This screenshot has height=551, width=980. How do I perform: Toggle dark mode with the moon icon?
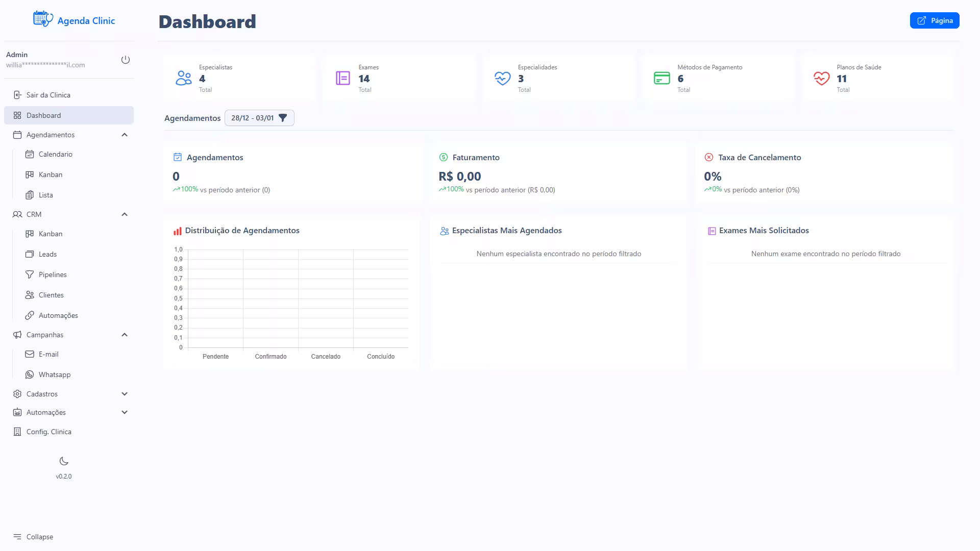(x=64, y=461)
